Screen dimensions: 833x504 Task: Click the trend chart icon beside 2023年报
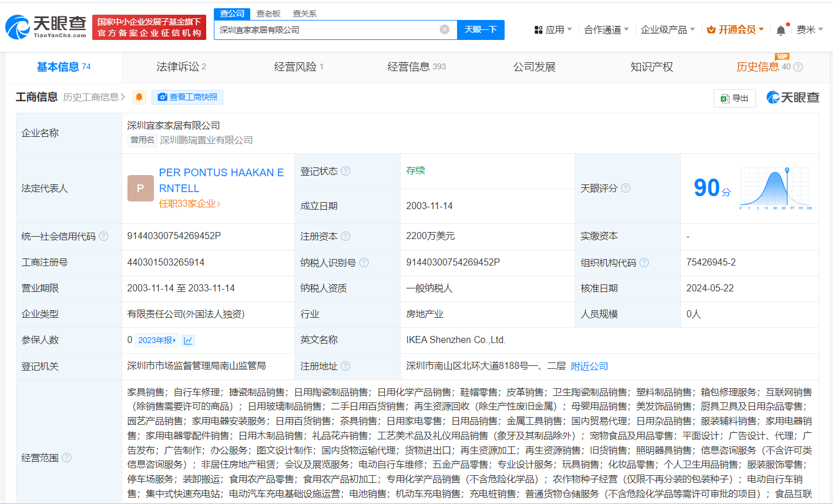(188, 340)
